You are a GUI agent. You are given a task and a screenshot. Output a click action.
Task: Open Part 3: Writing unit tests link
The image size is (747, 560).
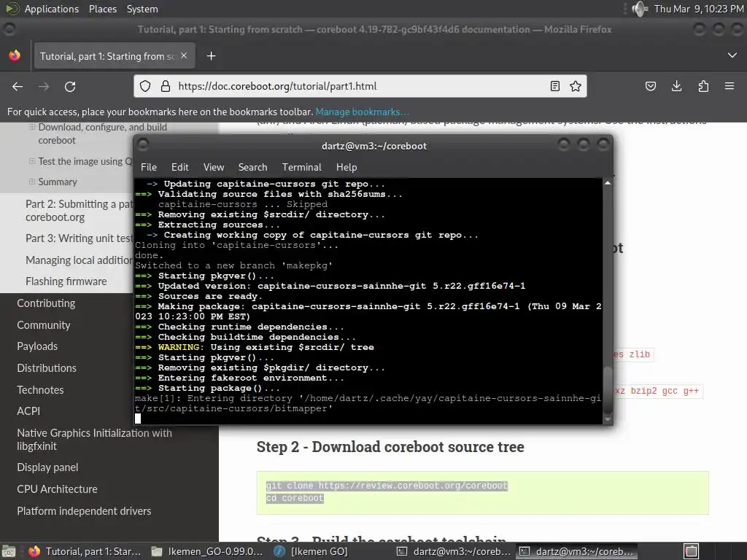79,238
